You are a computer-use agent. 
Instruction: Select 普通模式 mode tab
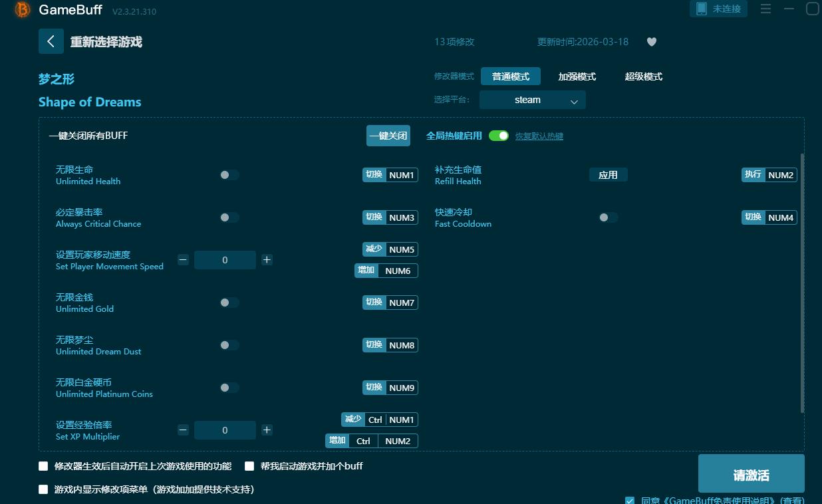(x=511, y=76)
